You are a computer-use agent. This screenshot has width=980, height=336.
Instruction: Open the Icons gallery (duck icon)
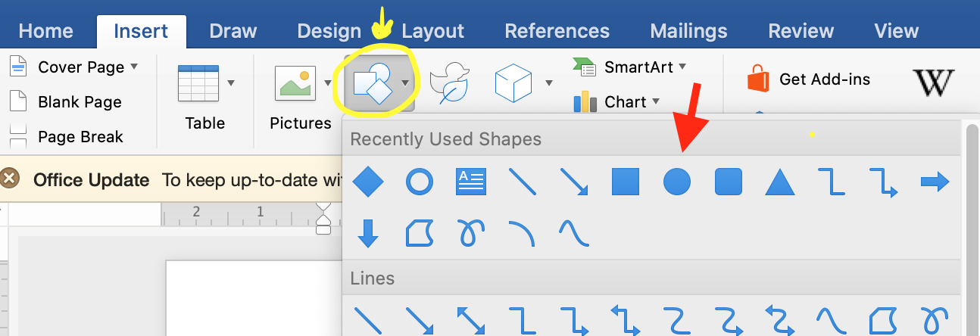pos(450,83)
